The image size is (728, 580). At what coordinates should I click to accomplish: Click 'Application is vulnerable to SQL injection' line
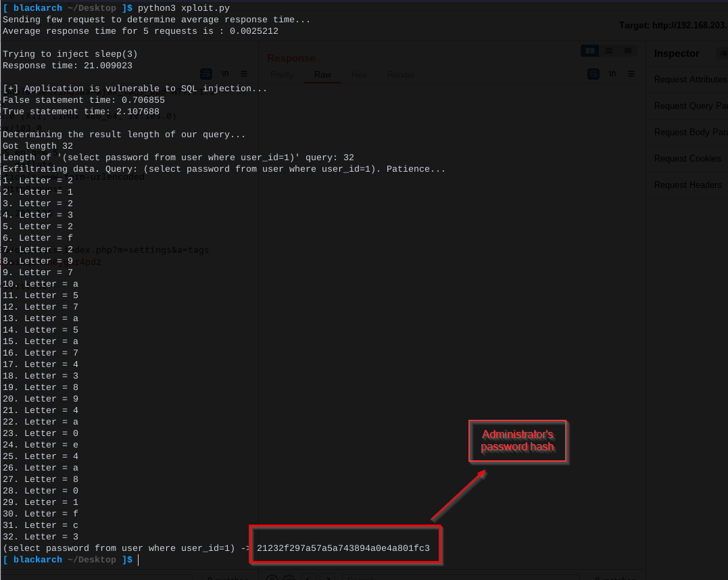[135, 89]
